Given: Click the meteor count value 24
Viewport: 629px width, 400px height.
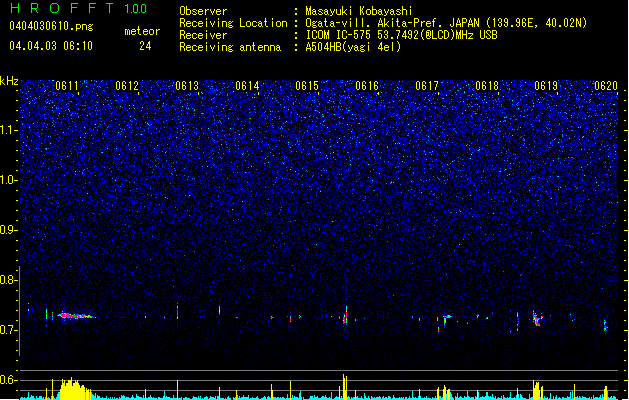Looking at the screenshot, I should 145,46.
